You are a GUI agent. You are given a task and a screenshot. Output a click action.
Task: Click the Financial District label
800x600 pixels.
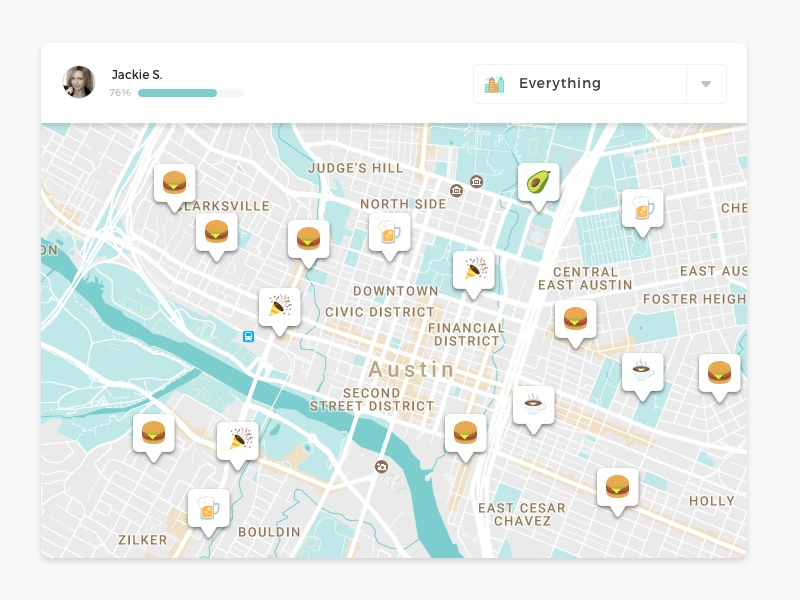click(466, 335)
